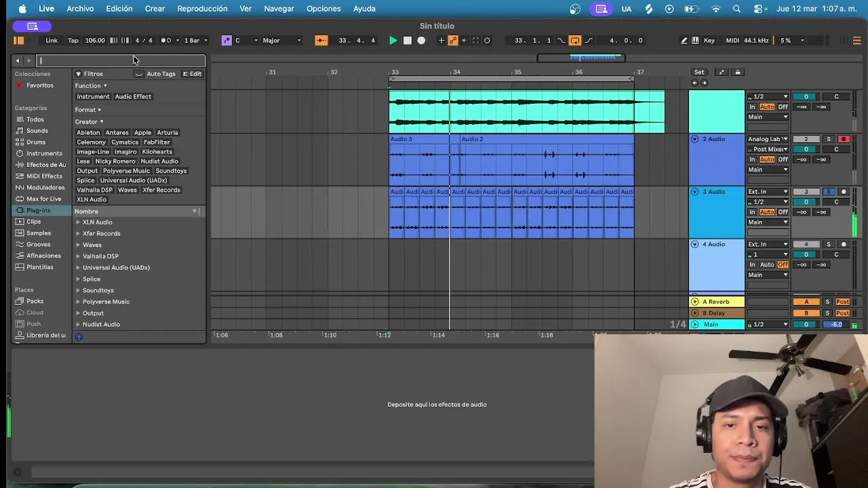868x488 pixels.
Task: Click the Session Record circle icon
Action: (487, 41)
